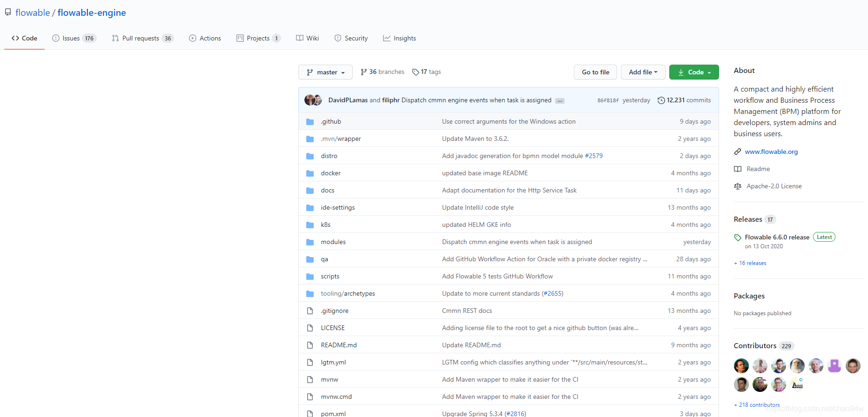Click the Contributors heading

click(x=755, y=346)
